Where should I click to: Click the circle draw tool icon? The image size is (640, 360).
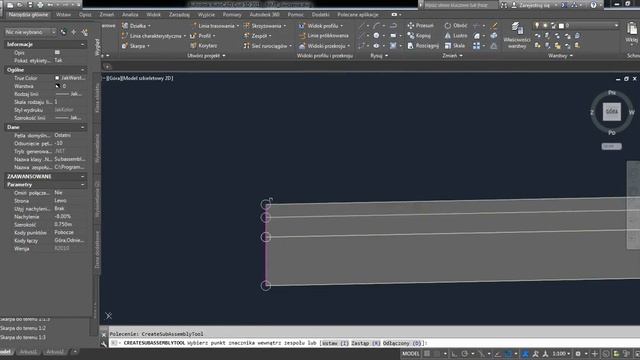(x=376, y=36)
